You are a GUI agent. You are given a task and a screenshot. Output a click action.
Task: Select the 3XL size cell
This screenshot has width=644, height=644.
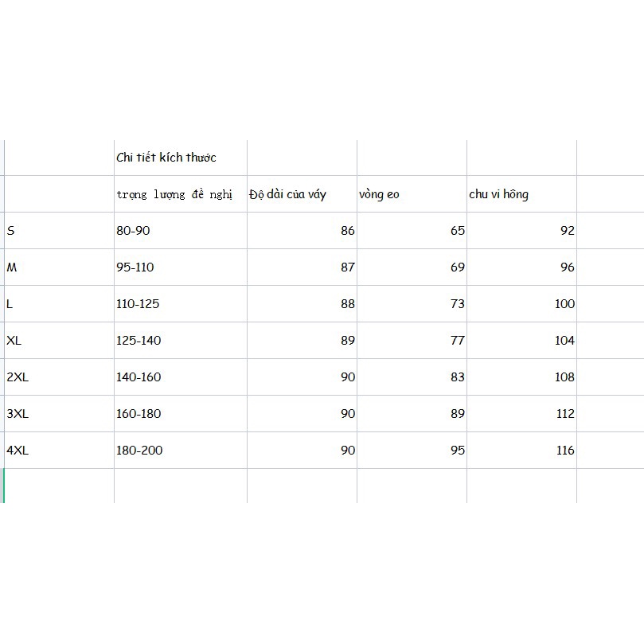point(59,413)
